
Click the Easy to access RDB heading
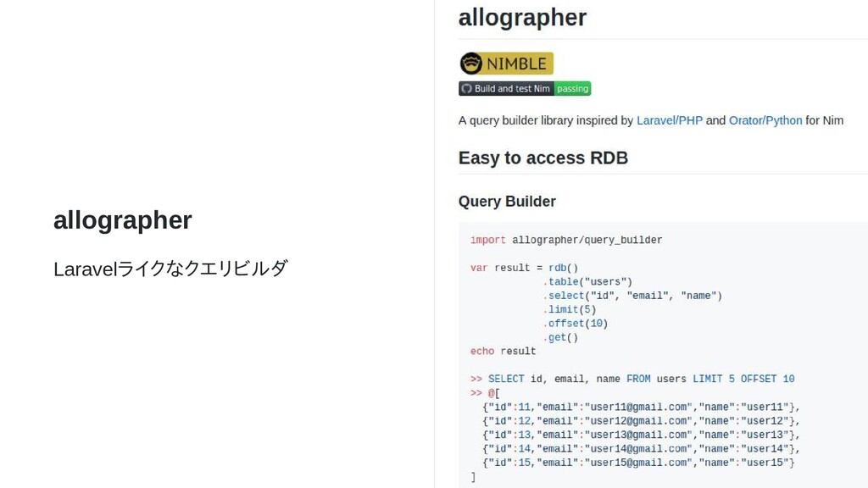click(543, 158)
